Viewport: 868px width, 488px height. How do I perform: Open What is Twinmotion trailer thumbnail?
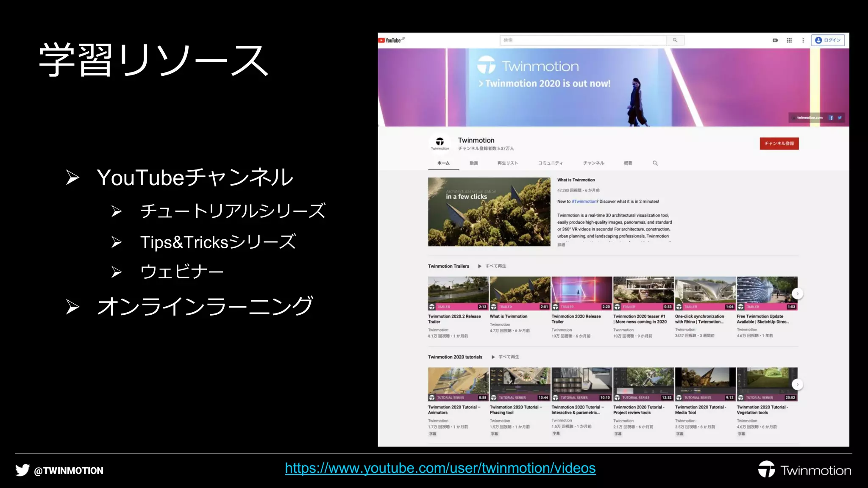(x=520, y=294)
